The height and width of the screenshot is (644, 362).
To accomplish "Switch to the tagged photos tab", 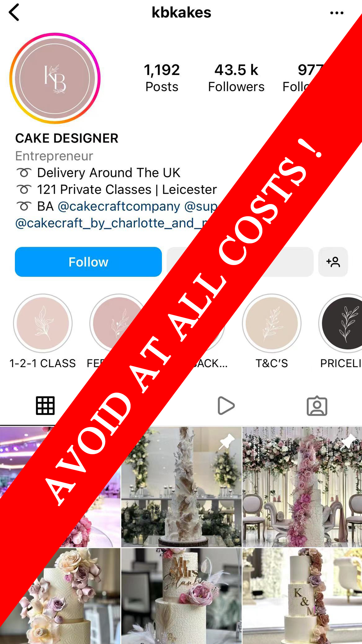I will [317, 406].
